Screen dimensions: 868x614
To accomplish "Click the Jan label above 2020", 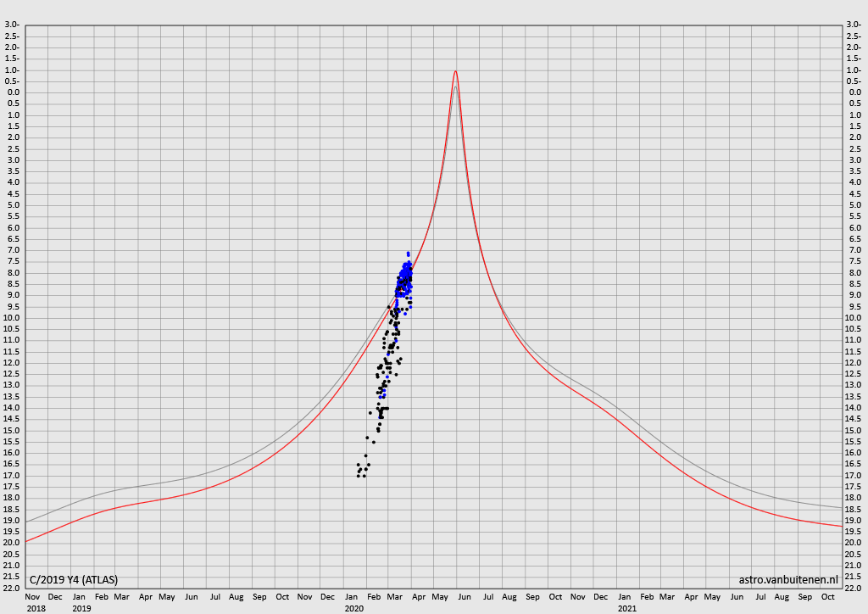I will click(352, 597).
